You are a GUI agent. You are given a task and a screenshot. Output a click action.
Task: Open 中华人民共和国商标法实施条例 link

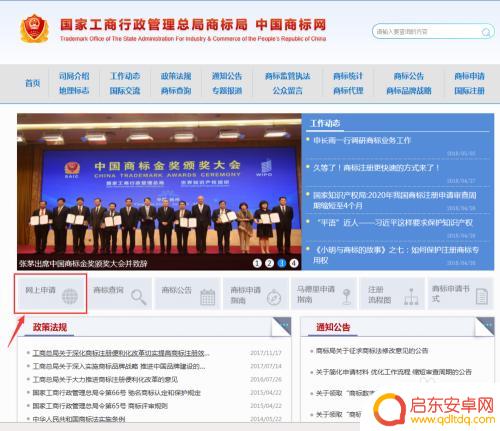point(79,419)
